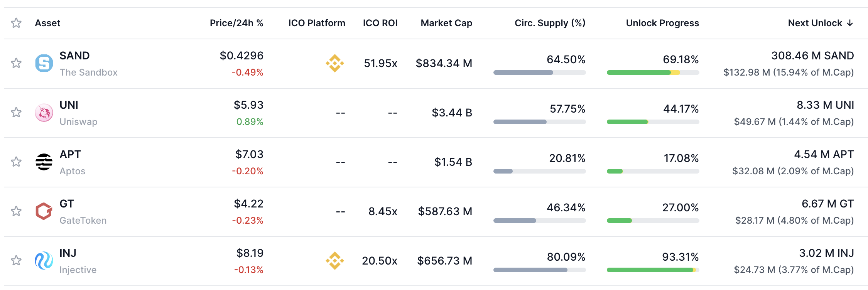
Task: Click the Next Unlock header text
Action: (x=815, y=23)
